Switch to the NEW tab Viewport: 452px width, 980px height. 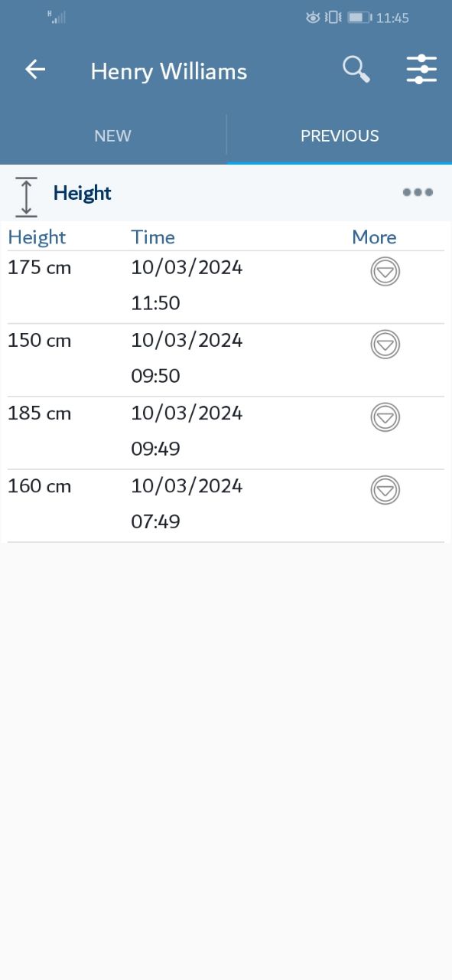coord(113,136)
